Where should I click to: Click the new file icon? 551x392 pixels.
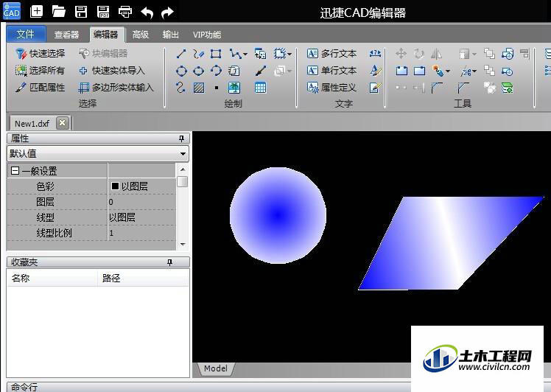tap(37, 12)
